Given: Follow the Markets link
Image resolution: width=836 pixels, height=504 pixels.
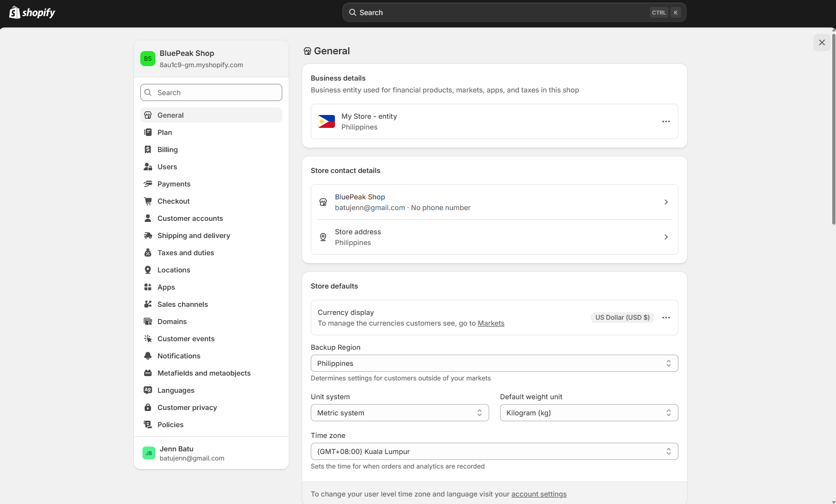Looking at the screenshot, I should [491, 323].
